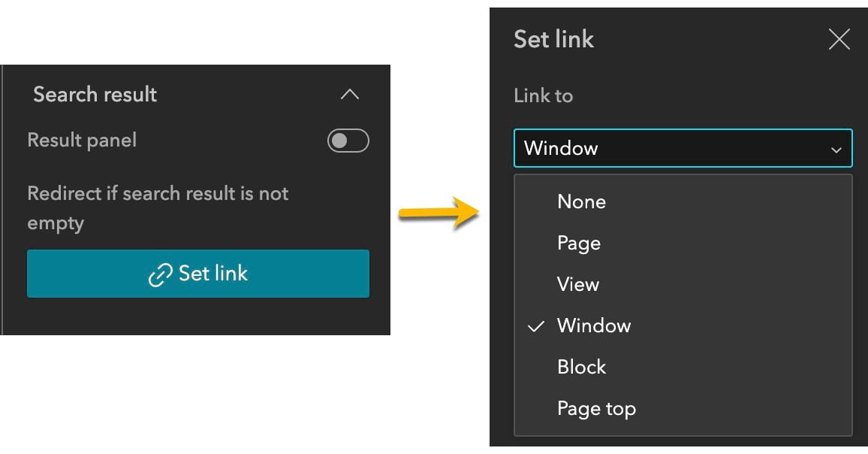
Task: Click the Link to field showing Window
Action: (x=682, y=148)
